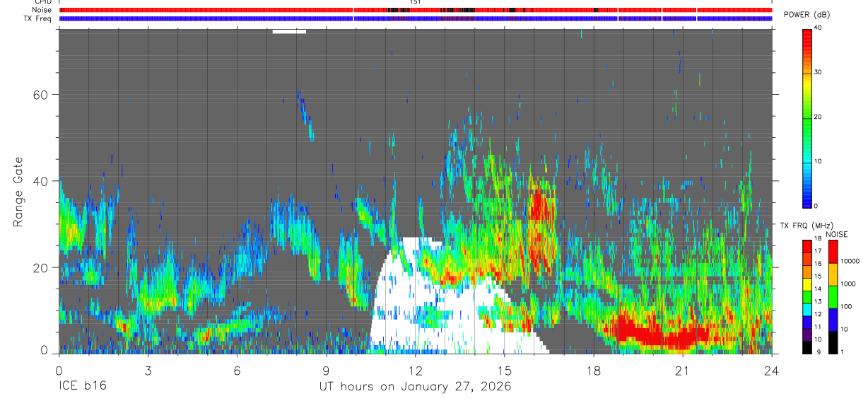
Task: Click the blue TX frequency strip at top
Action: [416, 18]
